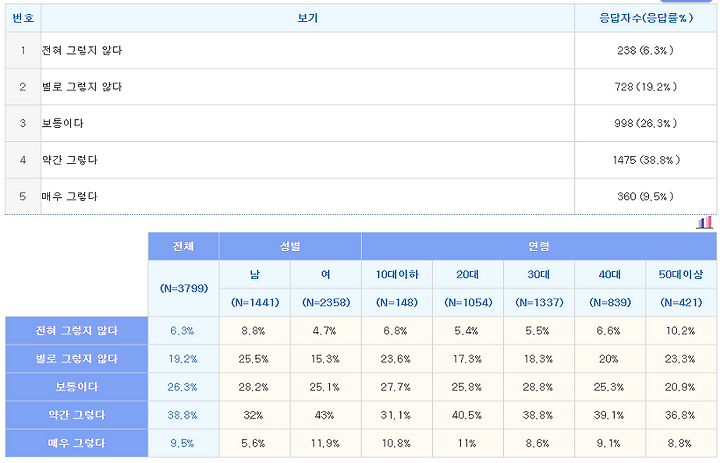Click the 5.6% cell in the 남 column
Viewport: 720px width, 463px height.
click(253, 443)
